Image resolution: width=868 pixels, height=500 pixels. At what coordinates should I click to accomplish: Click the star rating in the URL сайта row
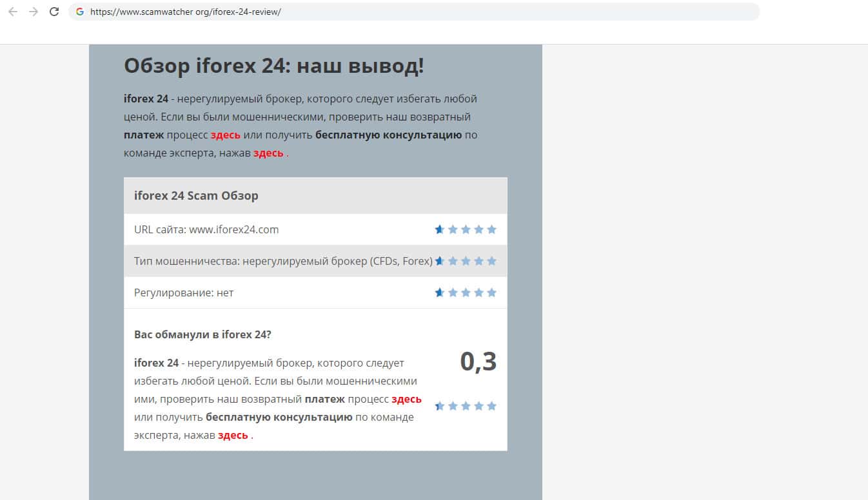tap(466, 229)
